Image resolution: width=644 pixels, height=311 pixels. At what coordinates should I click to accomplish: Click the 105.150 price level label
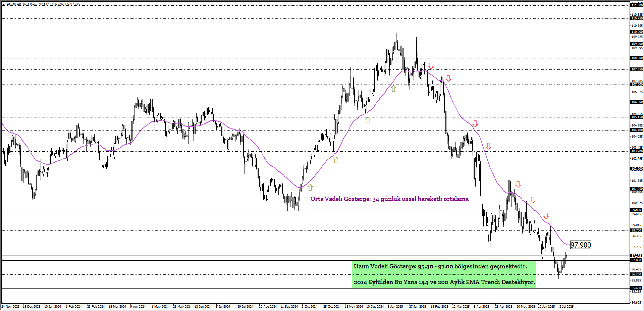pos(637,117)
